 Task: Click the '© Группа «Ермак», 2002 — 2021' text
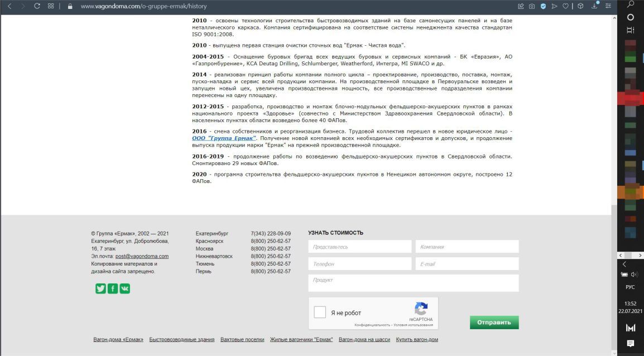pyautogui.click(x=130, y=234)
